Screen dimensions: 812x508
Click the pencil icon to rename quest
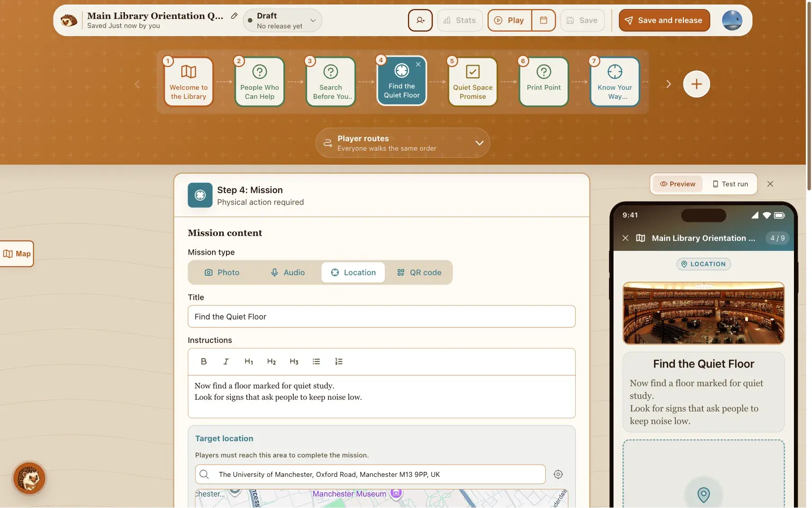pos(234,16)
